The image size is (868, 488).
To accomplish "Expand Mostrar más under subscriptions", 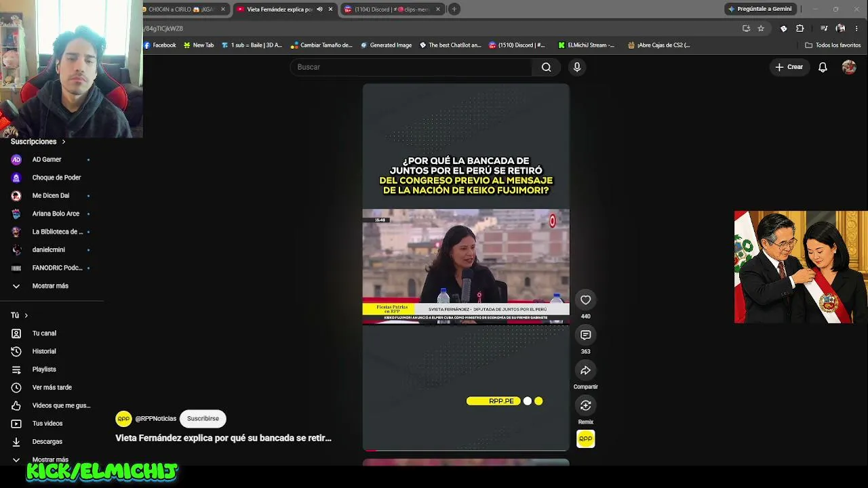I will point(52,286).
